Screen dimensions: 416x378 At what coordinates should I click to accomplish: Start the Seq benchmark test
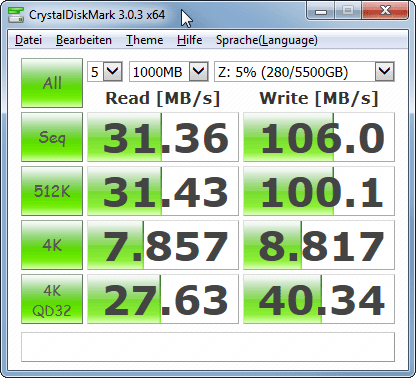point(52,137)
